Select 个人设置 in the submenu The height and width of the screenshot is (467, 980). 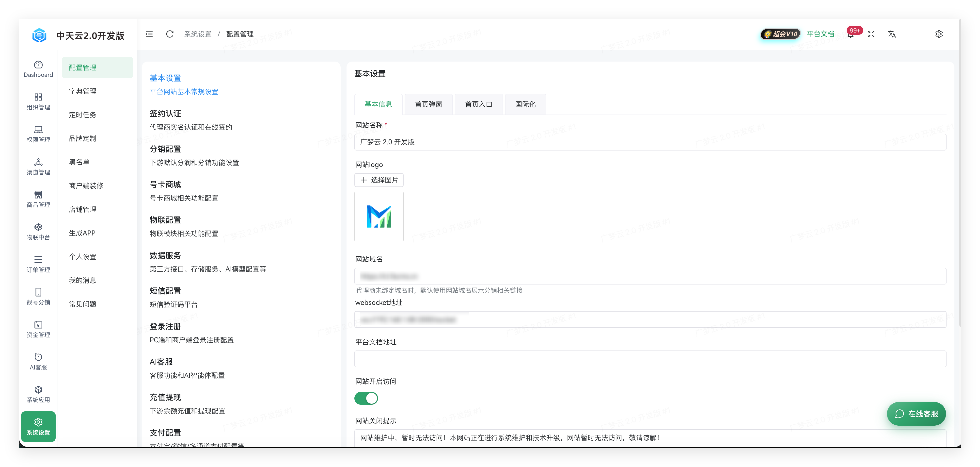click(x=97, y=256)
